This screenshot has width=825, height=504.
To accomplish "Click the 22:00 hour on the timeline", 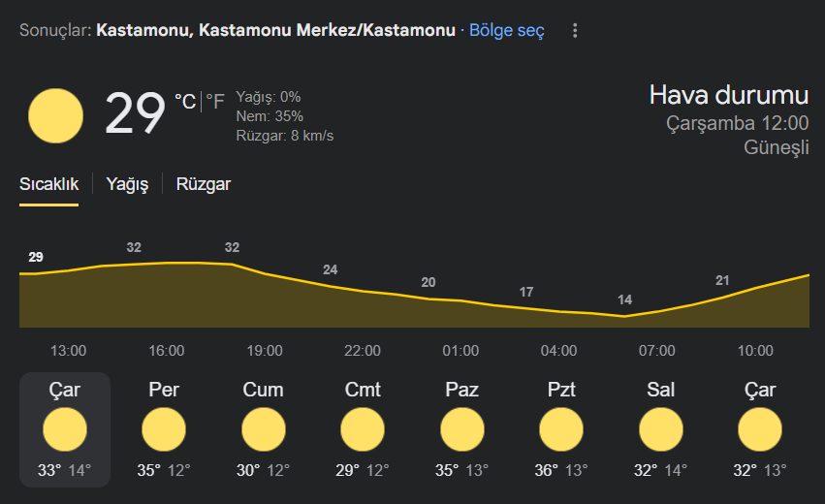I will 362,351.
